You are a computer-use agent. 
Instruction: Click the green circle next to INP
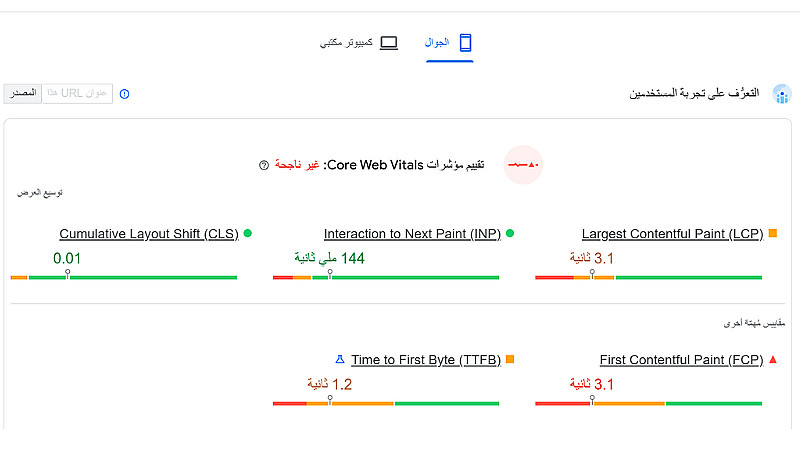509,234
